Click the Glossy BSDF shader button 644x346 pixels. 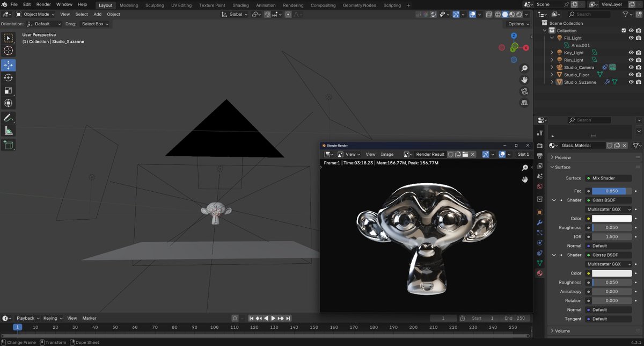609,255
